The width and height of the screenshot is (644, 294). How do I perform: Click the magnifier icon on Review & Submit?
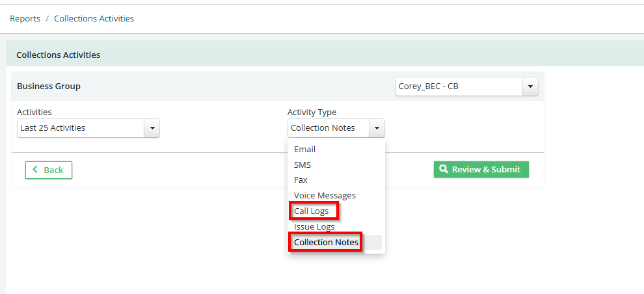point(443,169)
